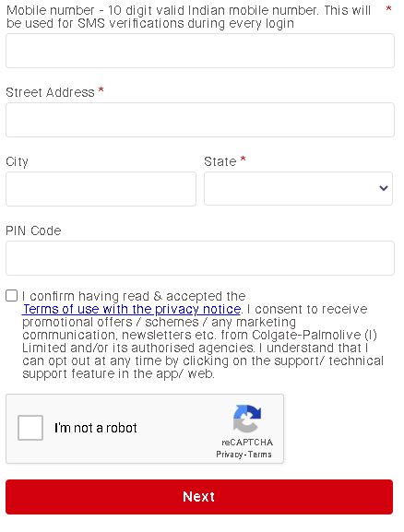Viewport: 404px width, 532px height.
Task: Click the reCAPTCHA logo icon
Action: 247,419
